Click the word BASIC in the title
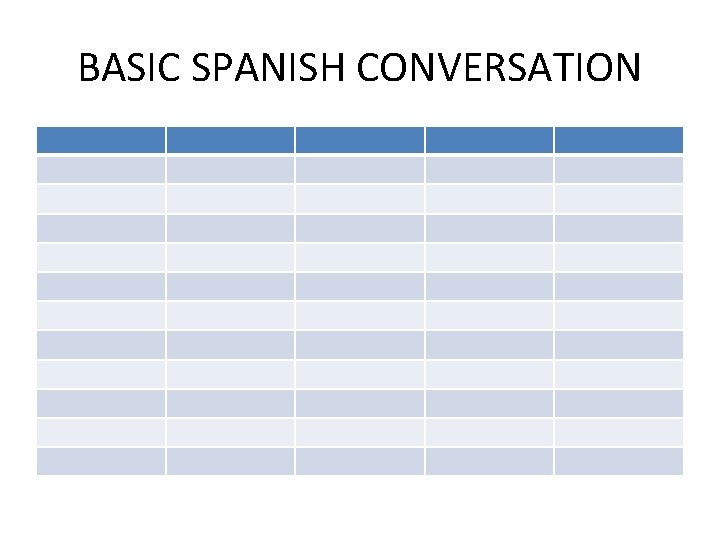The image size is (720, 540). point(129,68)
